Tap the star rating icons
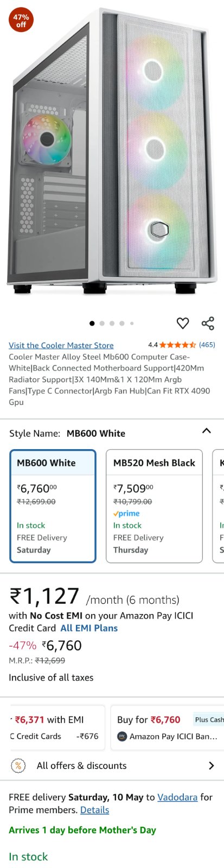The image size is (224, 868). [x=177, y=344]
